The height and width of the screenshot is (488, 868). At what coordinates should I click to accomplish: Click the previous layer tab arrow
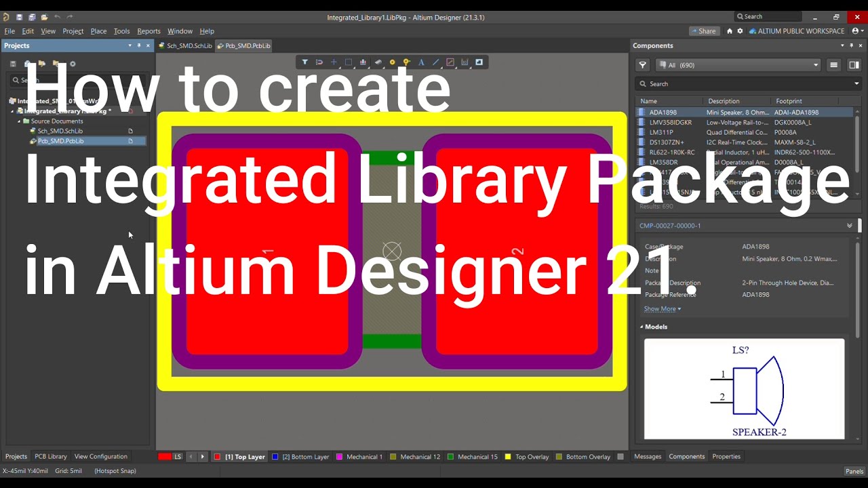point(191,457)
